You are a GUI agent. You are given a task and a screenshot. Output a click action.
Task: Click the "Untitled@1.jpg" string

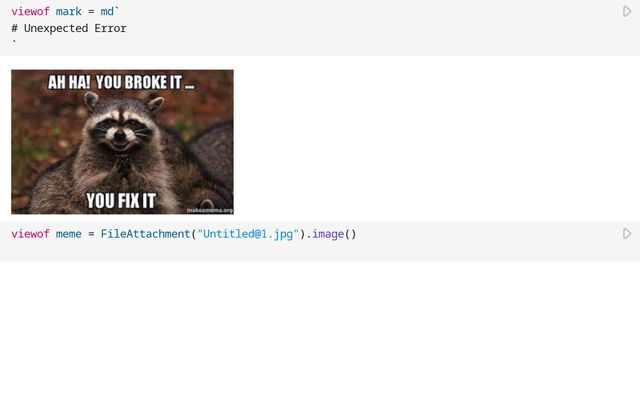[x=248, y=234]
